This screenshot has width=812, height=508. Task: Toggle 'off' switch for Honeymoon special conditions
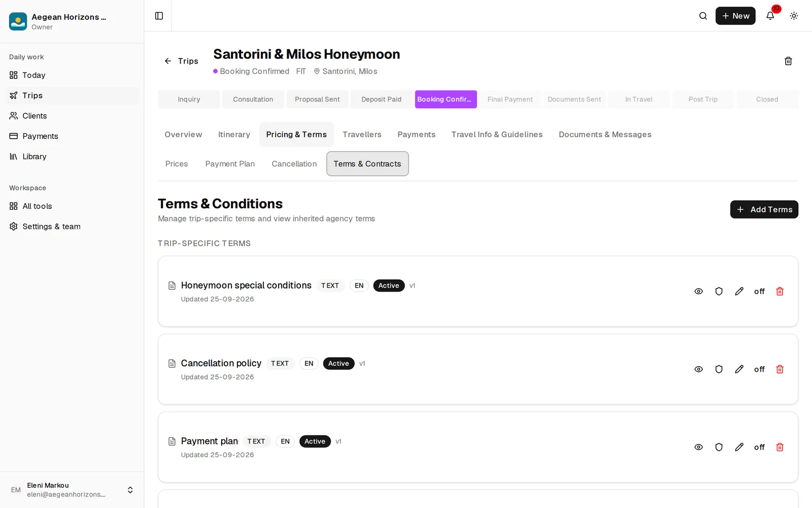(759, 291)
